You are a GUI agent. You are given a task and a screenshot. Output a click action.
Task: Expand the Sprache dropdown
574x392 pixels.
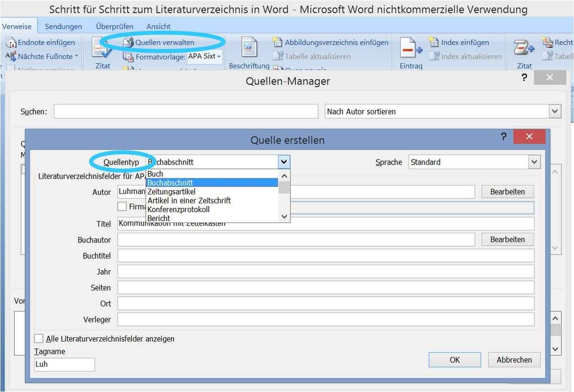(x=534, y=162)
